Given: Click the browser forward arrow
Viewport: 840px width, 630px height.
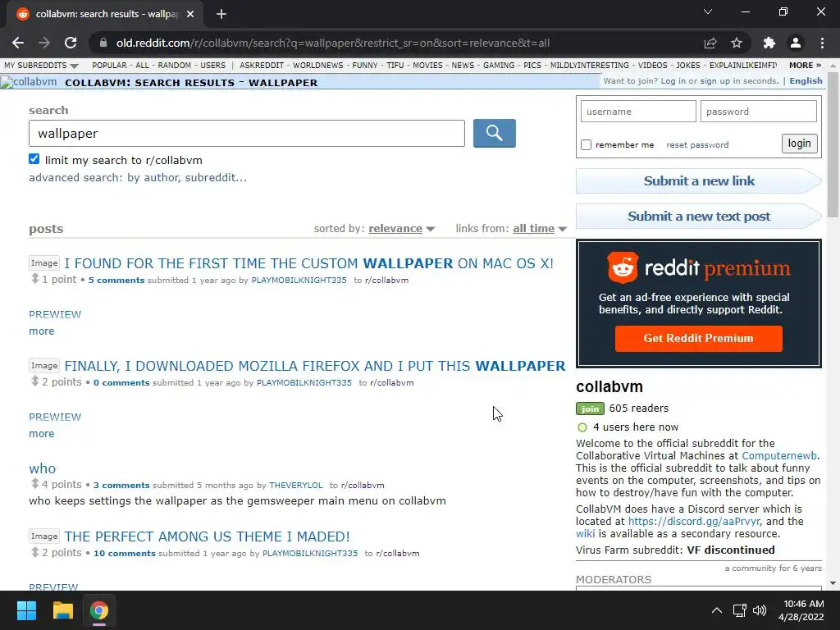Looking at the screenshot, I should (44, 43).
